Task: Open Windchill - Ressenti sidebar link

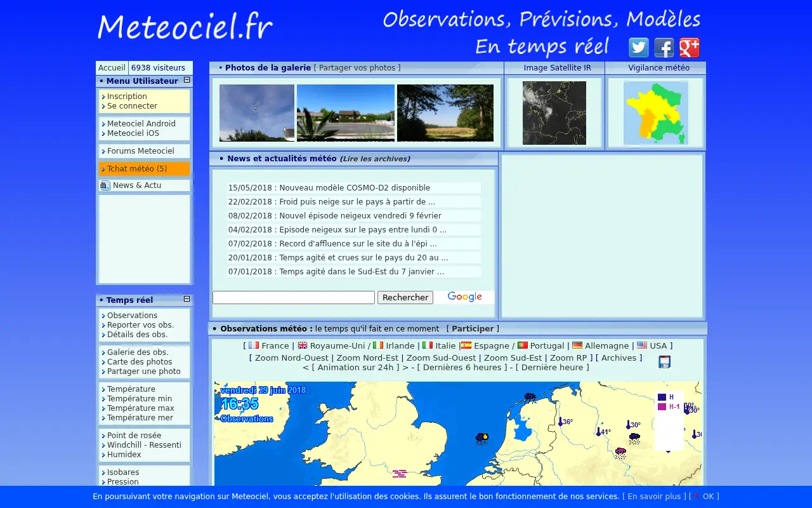Action: [144, 445]
